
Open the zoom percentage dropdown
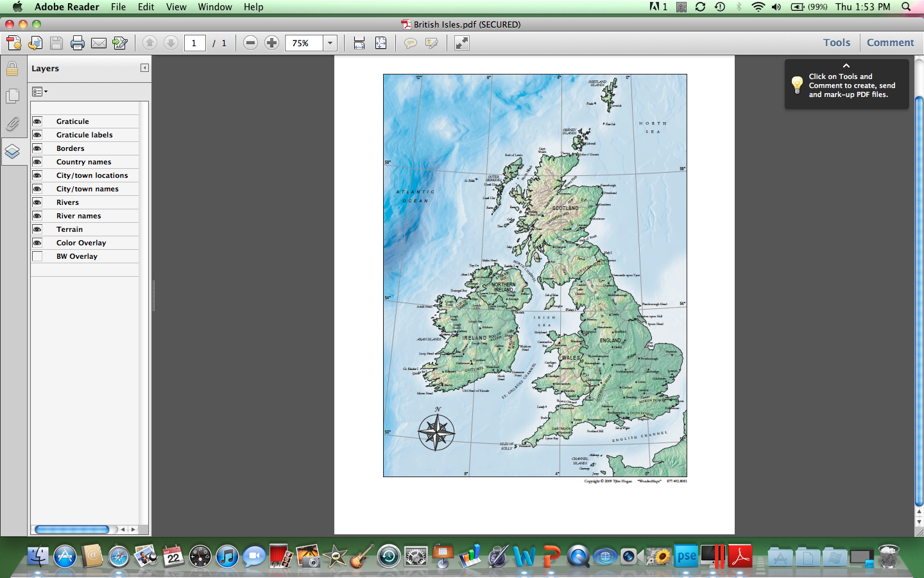pyautogui.click(x=330, y=43)
